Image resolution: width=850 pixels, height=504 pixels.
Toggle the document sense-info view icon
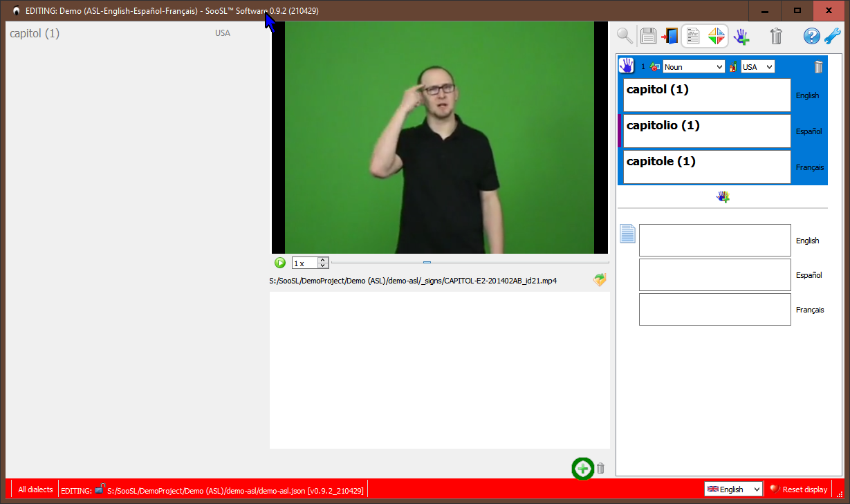click(693, 36)
